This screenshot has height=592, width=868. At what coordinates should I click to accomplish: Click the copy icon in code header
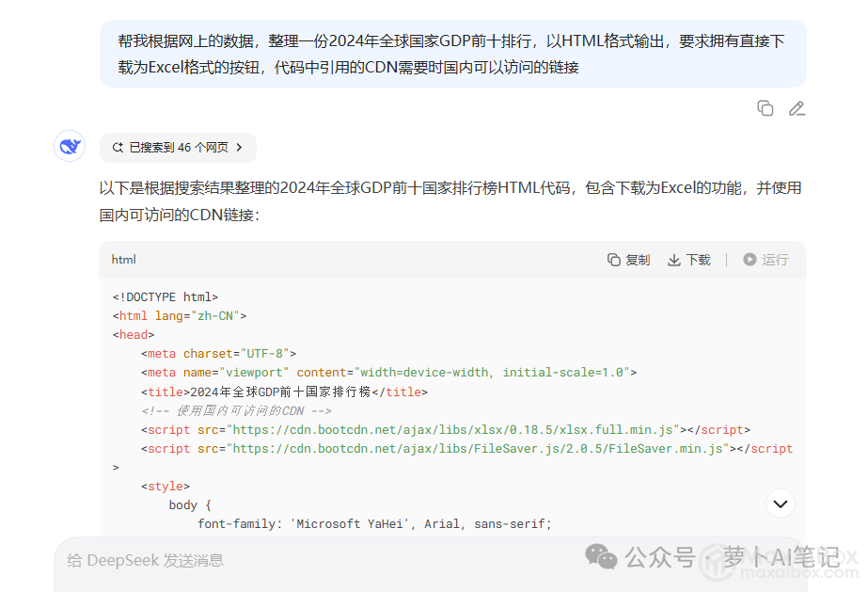[x=614, y=260]
